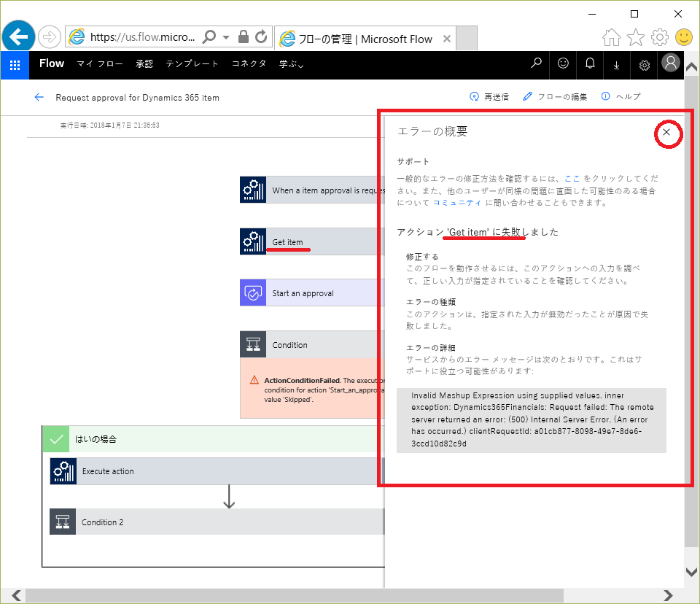
Task: Click the アクション 'Get item' に失敗しました heading
Action: [x=478, y=232]
